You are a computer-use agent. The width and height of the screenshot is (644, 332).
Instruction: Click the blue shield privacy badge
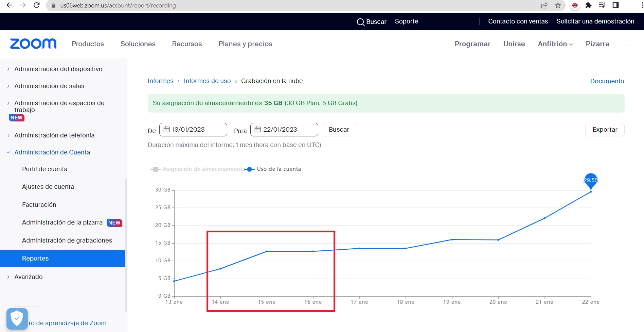click(17, 319)
